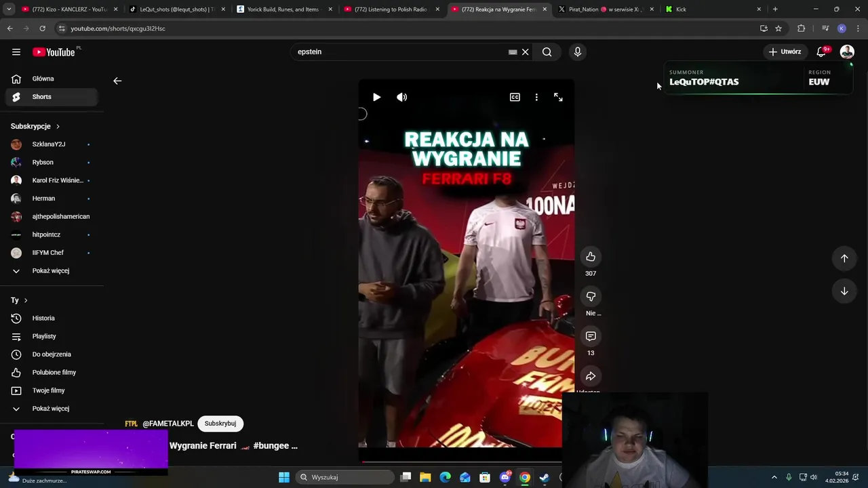This screenshot has width=868, height=488.
Task: Open the Karol Friz Wiśnie... subscription
Action: tap(52, 180)
